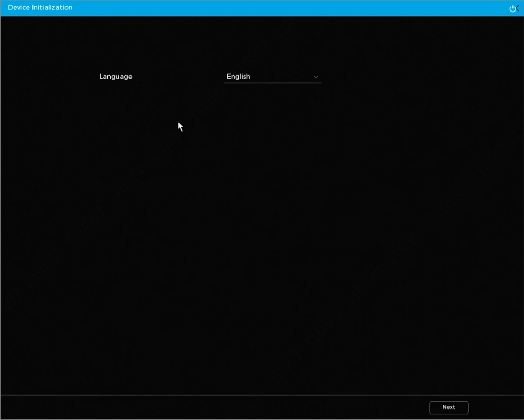Click the power shutdown icon in header
This screenshot has height=420, width=524.
point(513,8)
